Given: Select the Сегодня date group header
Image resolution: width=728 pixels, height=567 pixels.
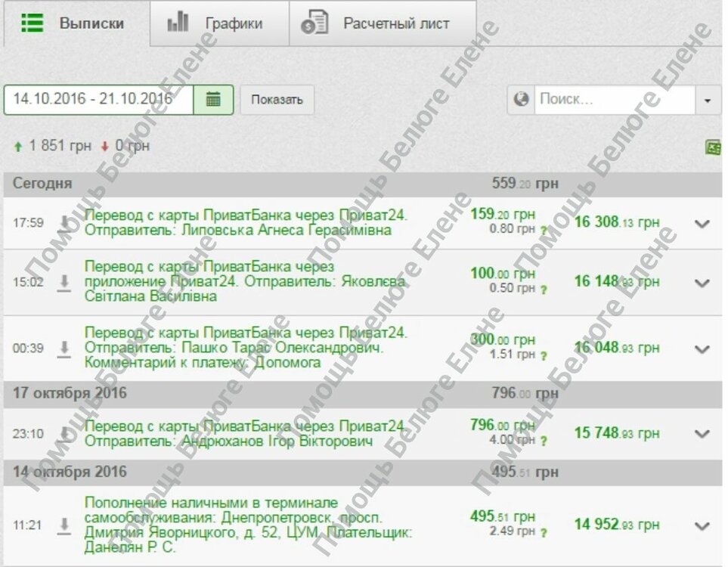Looking at the screenshot, I should click(363, 184).
